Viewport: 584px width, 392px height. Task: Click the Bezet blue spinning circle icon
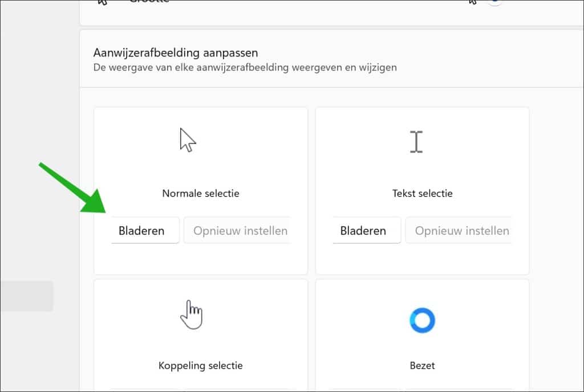point(422,320)
